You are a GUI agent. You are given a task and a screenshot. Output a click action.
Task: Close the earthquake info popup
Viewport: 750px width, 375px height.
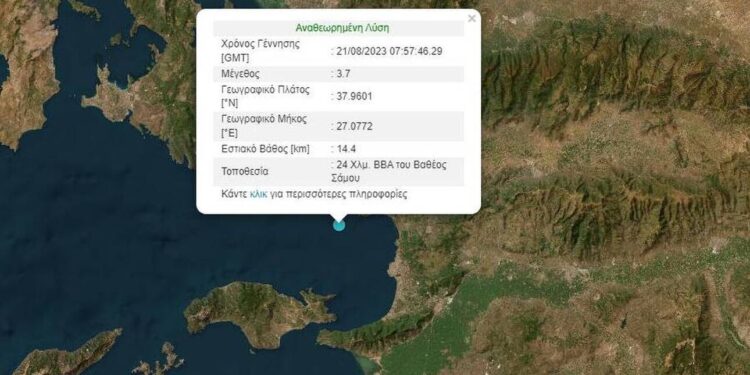pyautogui.click(x=472, y=19)
